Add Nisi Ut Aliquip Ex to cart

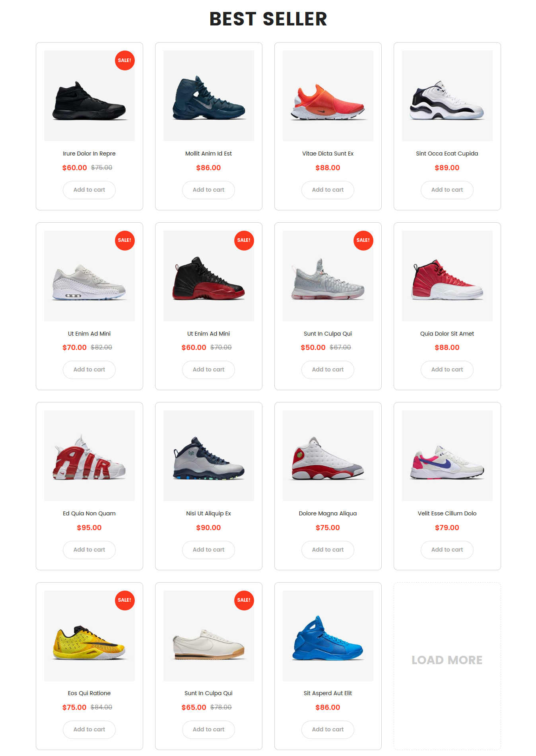coord(208,550)
